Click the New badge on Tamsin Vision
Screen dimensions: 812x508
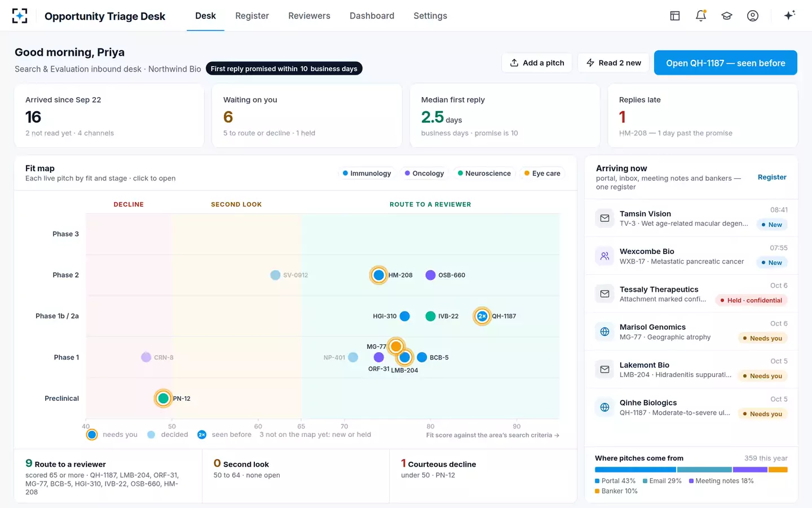pos(771,225)
